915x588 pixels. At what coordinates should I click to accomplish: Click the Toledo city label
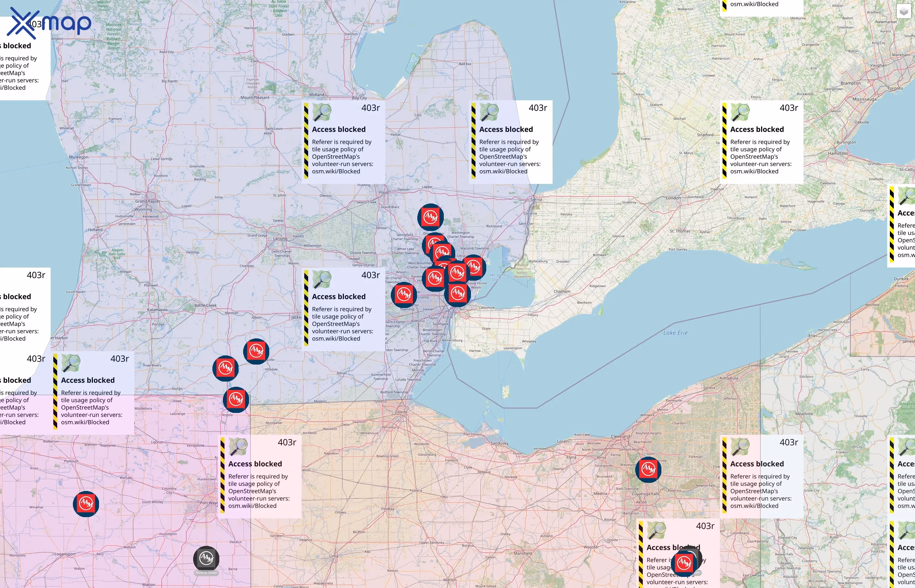click(401, 412)
